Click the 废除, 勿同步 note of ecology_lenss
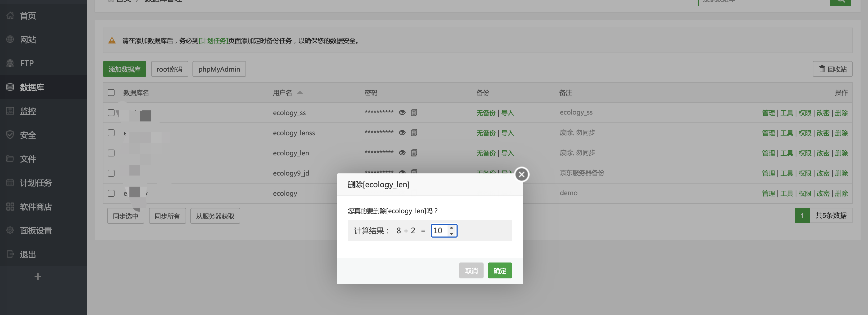 (x=577, y=132)
